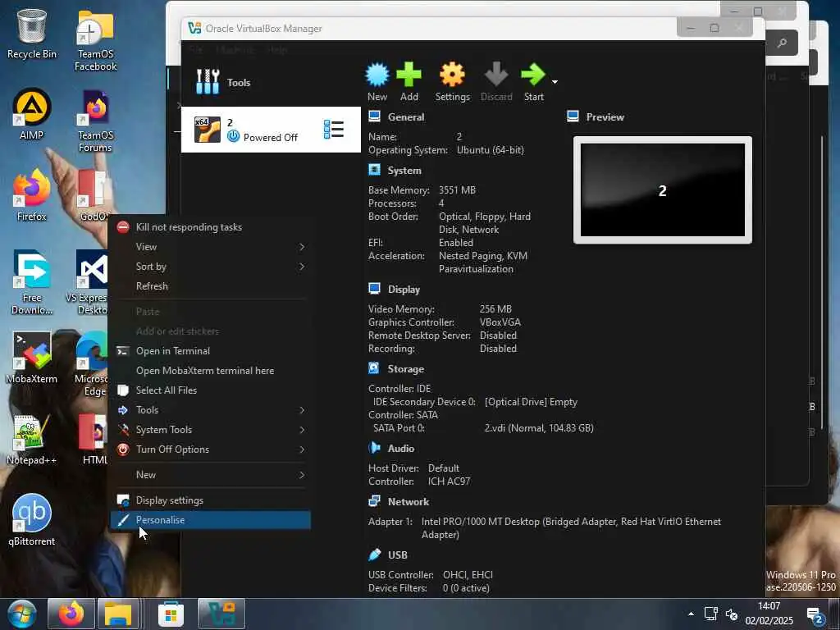The width and height of the screenshot is (840, 630).
Task: Open Free Download Manager desktop icon
Action: click(32, 283)
